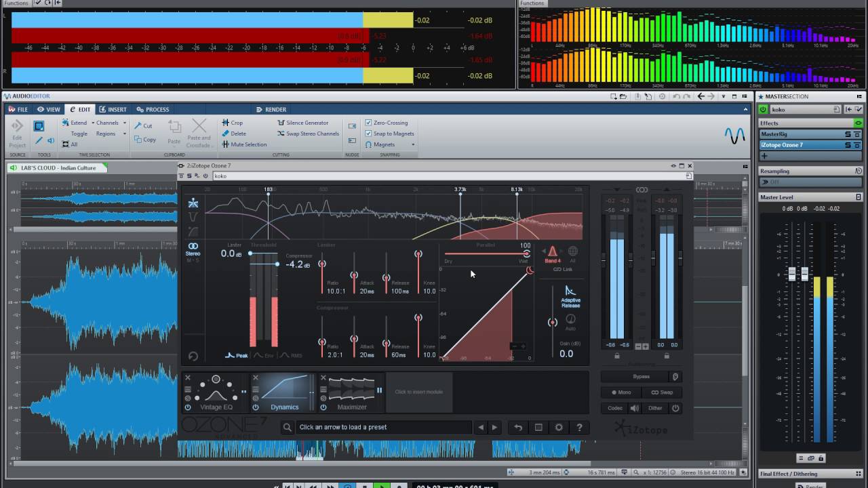
Task: Select the Crop tool in Cutting group
Action: pyautogui.click(x=232, y=123)
